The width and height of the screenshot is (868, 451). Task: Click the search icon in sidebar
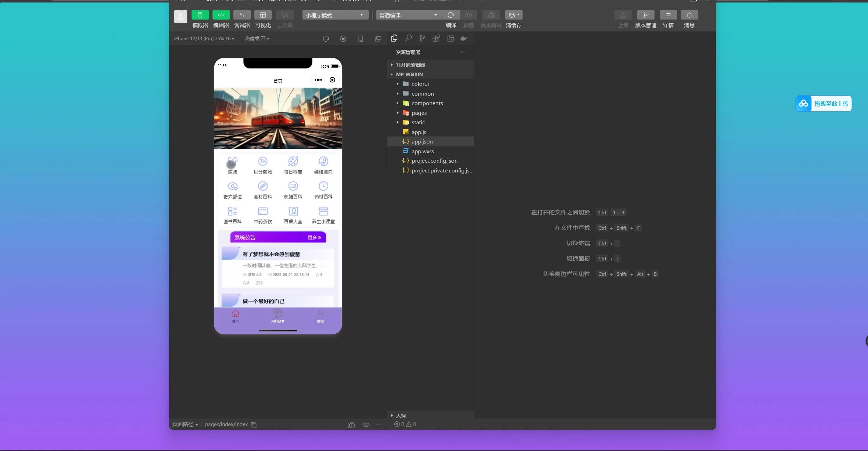click(x=408, y=38)
